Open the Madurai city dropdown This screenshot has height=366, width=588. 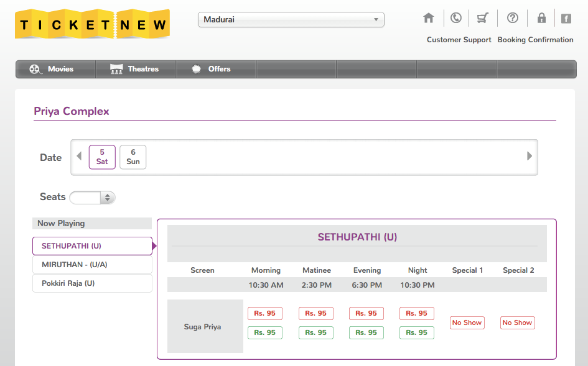coord(291,19)
